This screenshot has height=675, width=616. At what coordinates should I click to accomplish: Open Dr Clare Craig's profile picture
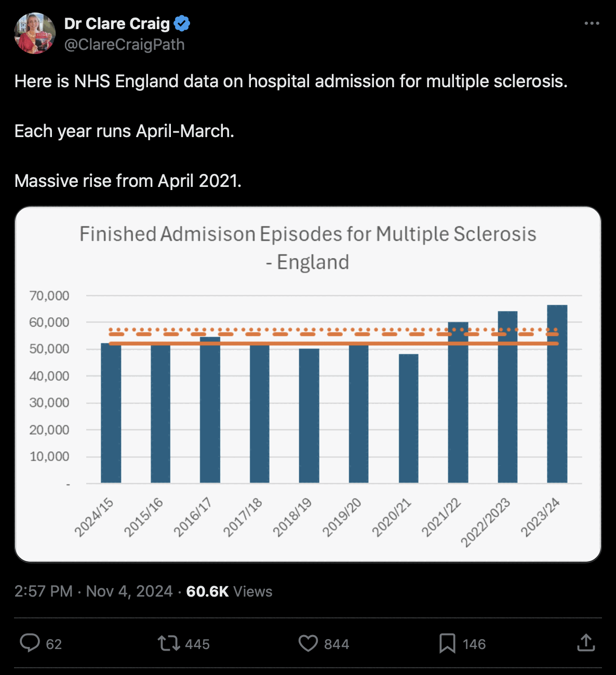pyautogui.click(x=35, y=34)
